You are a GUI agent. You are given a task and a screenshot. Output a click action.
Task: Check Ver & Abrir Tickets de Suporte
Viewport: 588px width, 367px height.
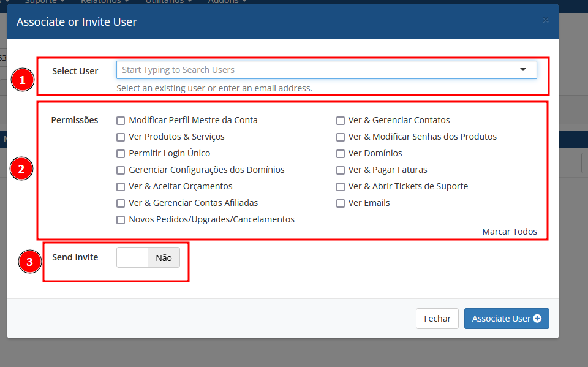(x=340, y=186)
